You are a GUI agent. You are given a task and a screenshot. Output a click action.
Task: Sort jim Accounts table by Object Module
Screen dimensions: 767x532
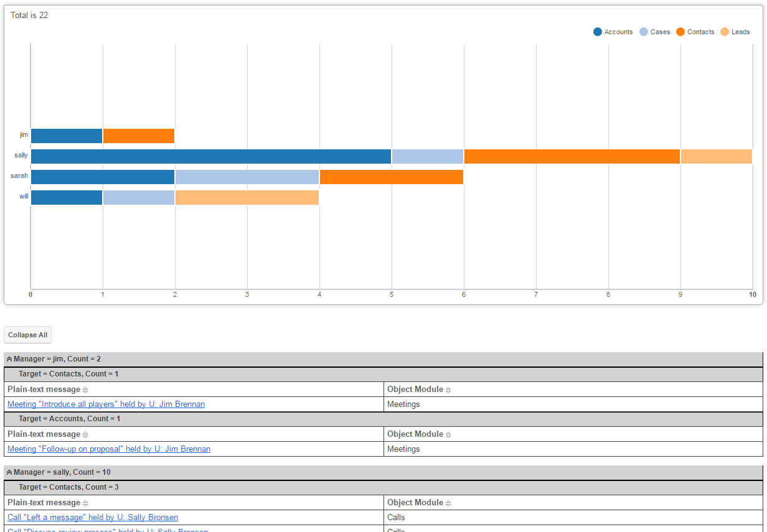pyautogui.click(x=448, y=434)
